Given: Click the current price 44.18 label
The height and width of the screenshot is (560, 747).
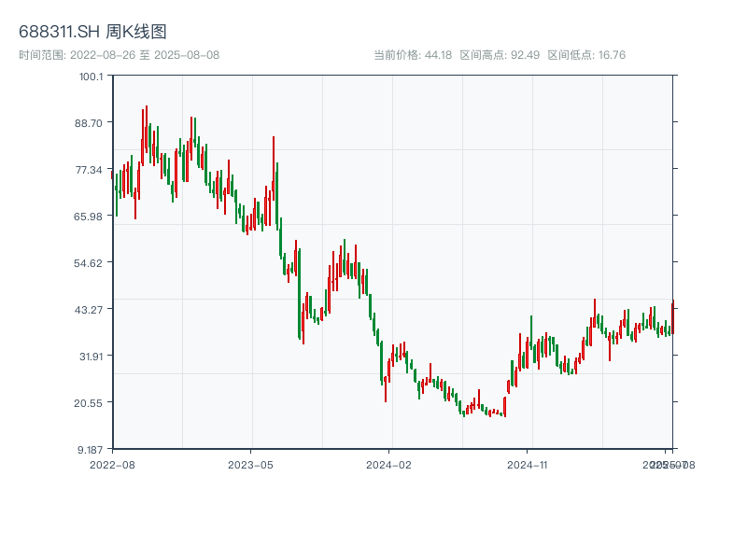Looking at the screenshot, I should click(412, 55).
